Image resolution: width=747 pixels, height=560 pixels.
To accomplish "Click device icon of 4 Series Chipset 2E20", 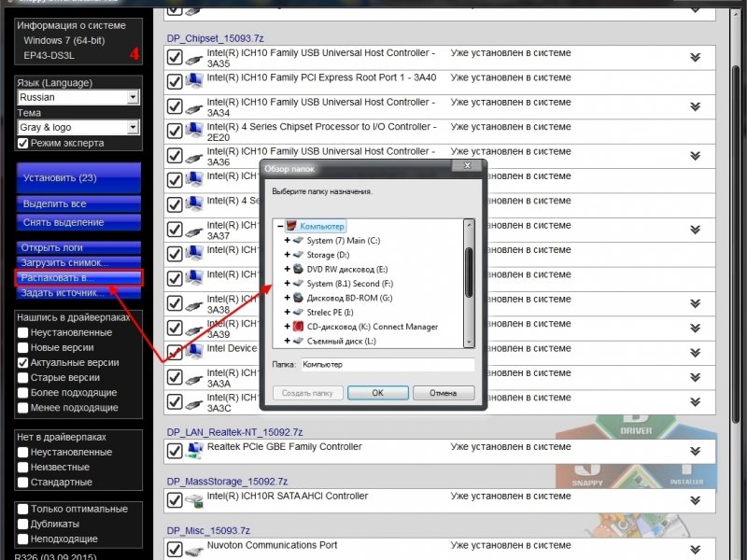I will [194, 130].
